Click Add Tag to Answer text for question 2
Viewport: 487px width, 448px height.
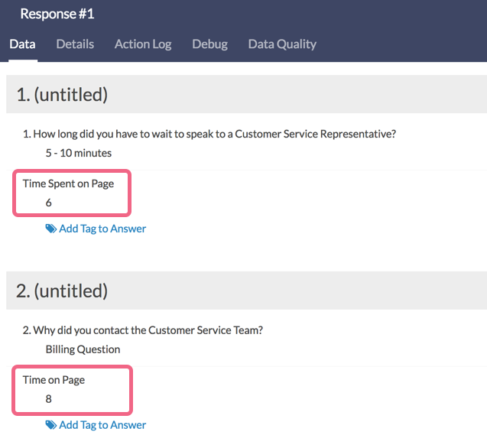102,425
